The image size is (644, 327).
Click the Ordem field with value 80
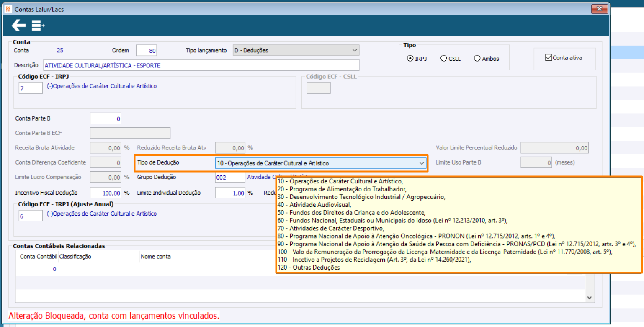click(146, 51)
